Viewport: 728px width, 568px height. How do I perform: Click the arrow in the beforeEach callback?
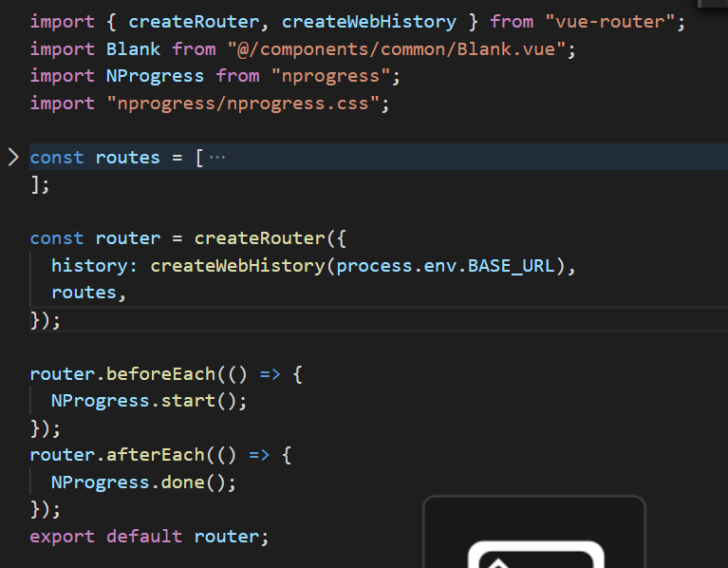[270, 374]
